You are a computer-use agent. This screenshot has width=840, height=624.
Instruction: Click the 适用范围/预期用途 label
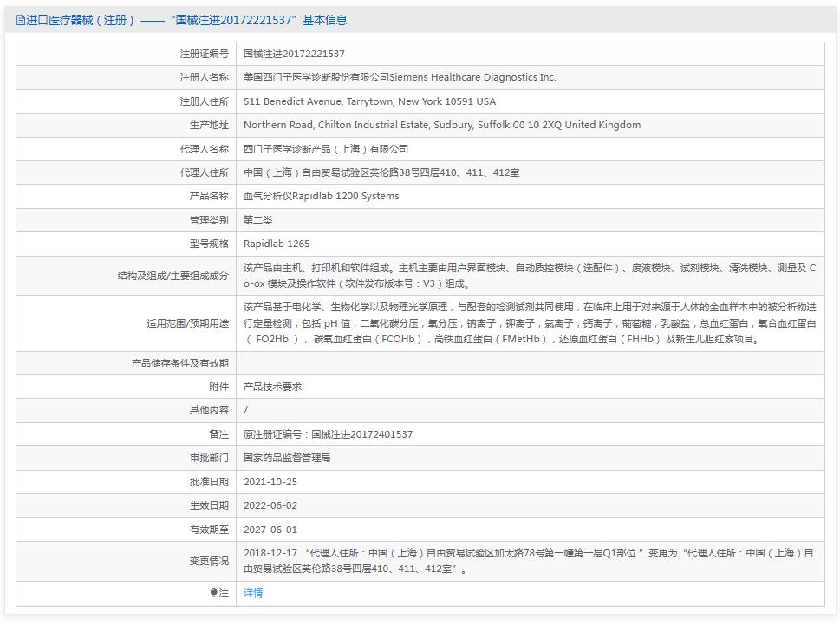coord(187,323)
